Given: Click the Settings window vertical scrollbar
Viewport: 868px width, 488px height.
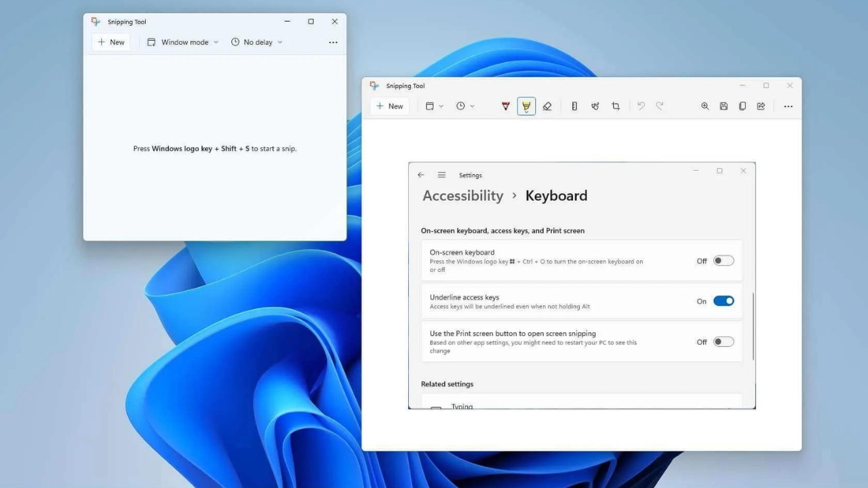Looking at the screenshot, I should [753, 327].
